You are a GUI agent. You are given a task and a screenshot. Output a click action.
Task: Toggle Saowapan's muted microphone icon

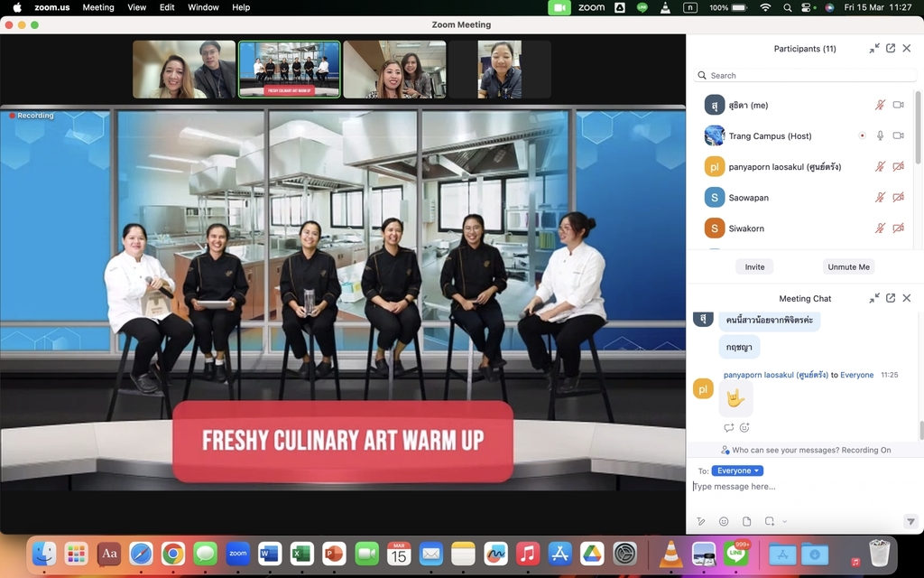pyautogui.click(x=880, y=197)
